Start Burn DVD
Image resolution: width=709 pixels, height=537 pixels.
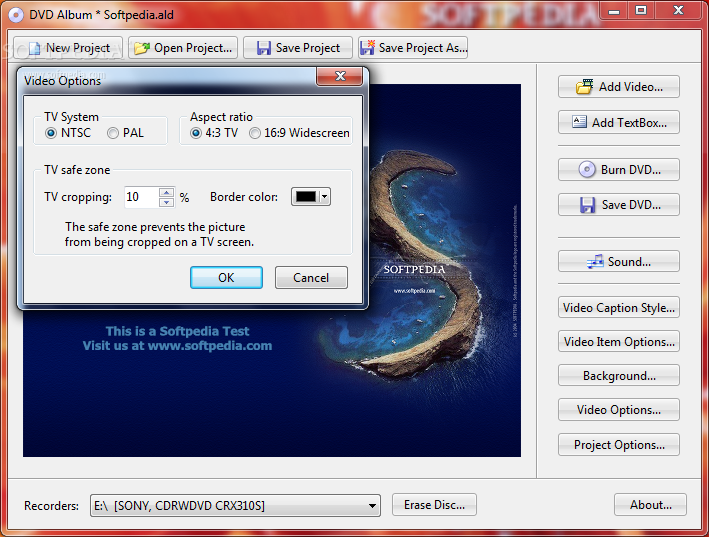[x=619, y=170]
